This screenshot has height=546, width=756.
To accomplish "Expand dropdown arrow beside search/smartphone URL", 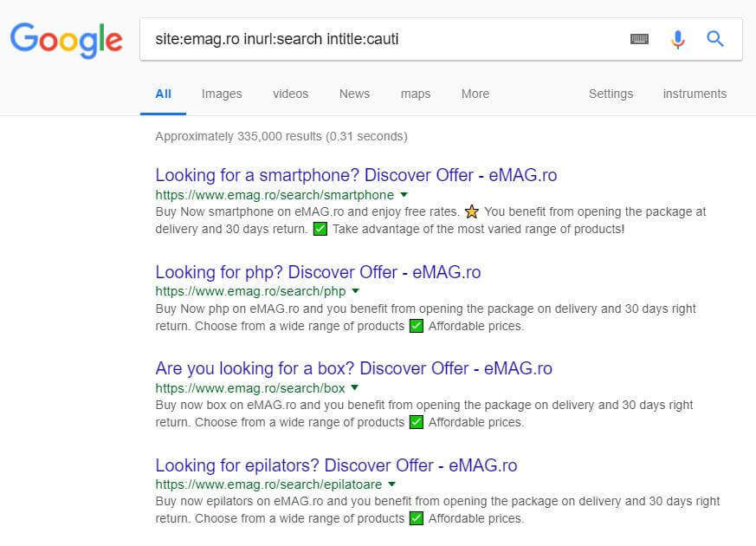I will (404, 195).
